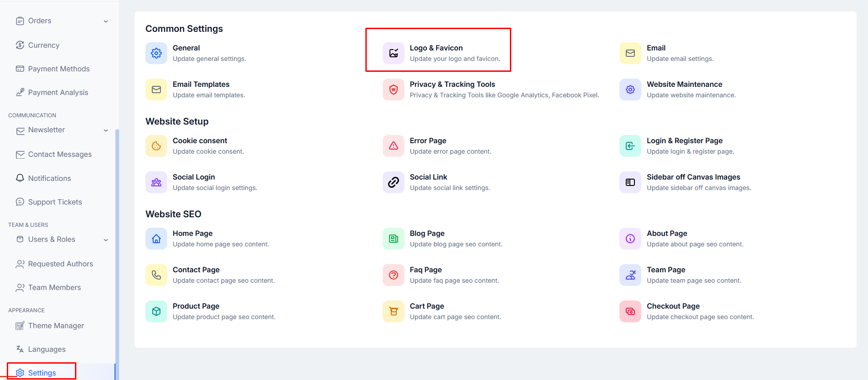
Task: Click 'Update sidebar off canvas images.' text
Action: coord(699,188)
